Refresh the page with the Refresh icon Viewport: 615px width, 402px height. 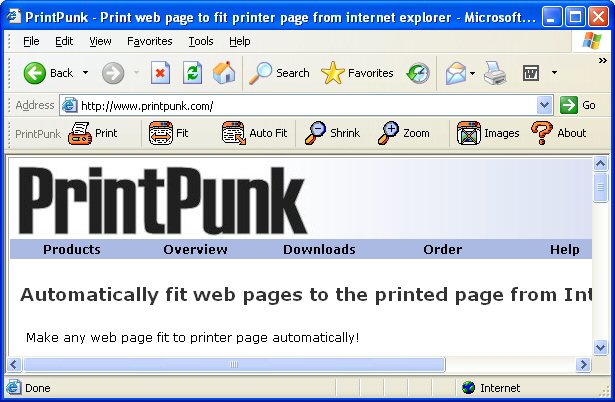(192, 73)
